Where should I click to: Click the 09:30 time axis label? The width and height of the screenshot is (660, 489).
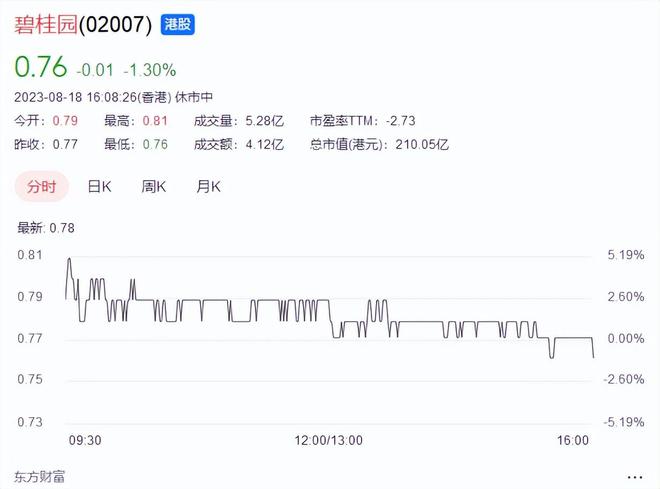pos(85,441)
